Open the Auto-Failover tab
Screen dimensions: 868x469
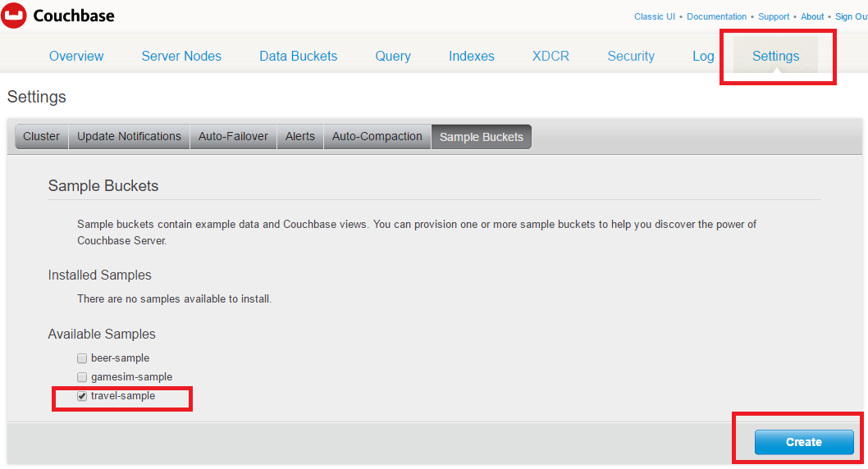[x=233, y=137]
